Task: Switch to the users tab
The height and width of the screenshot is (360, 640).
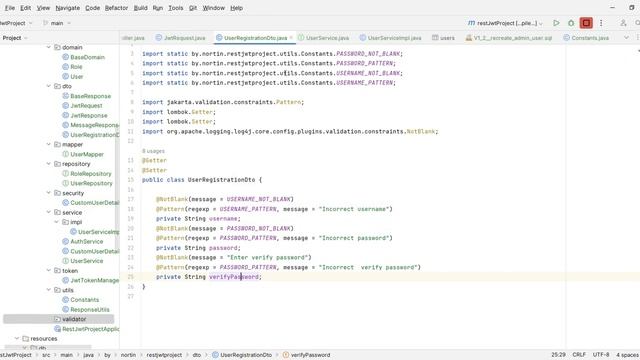Action: [x=443, y=38]
